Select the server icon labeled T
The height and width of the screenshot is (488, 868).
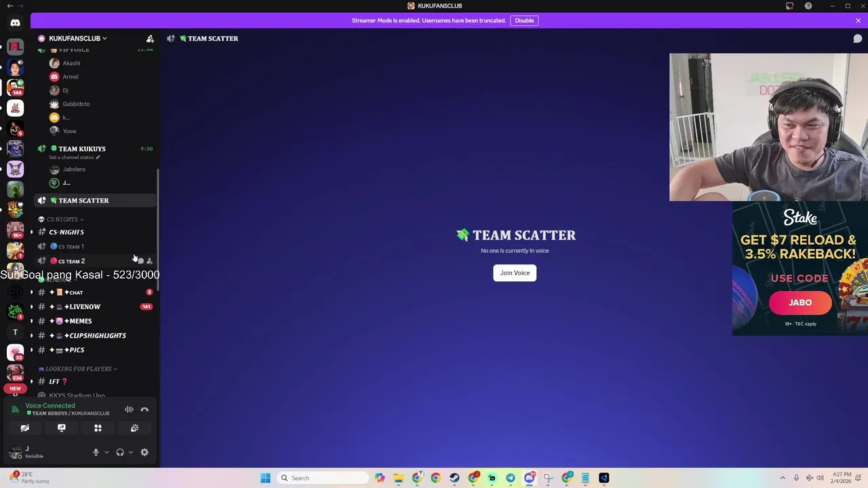15,332
